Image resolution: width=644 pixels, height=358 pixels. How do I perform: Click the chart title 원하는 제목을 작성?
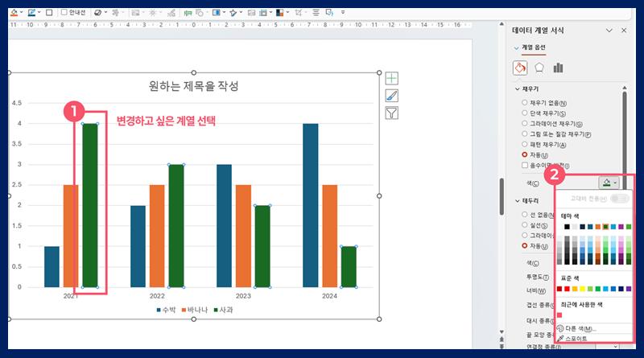coord(193,86)
